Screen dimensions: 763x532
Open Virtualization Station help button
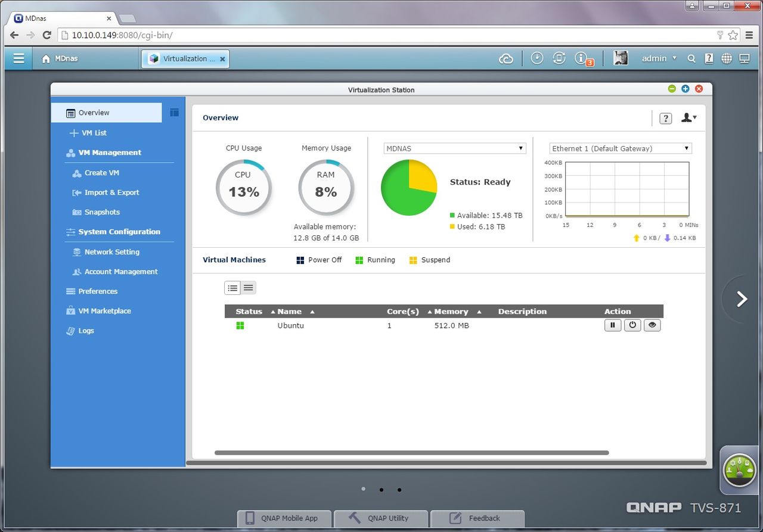coord(666,118)
